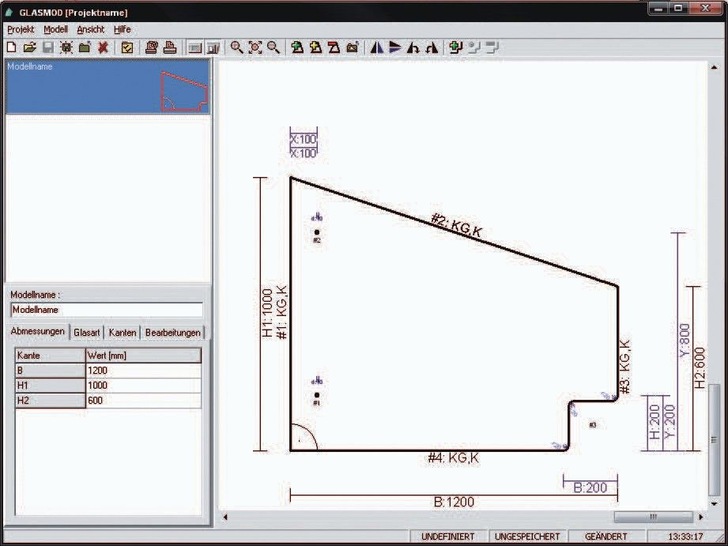Click the #4: KG,K edge label
728x546 pixels.
(453, 458)
